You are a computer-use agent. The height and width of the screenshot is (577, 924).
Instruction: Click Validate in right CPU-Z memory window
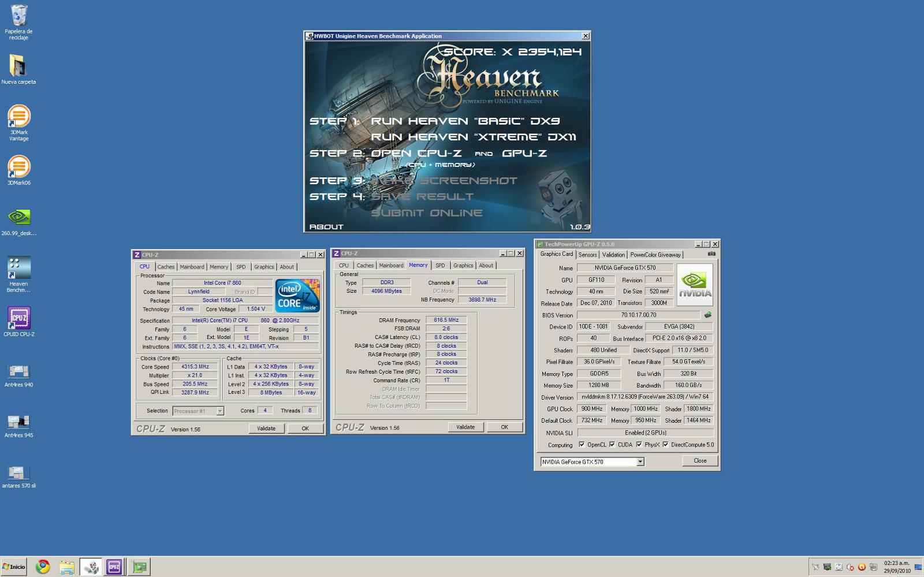coord(465,427)
